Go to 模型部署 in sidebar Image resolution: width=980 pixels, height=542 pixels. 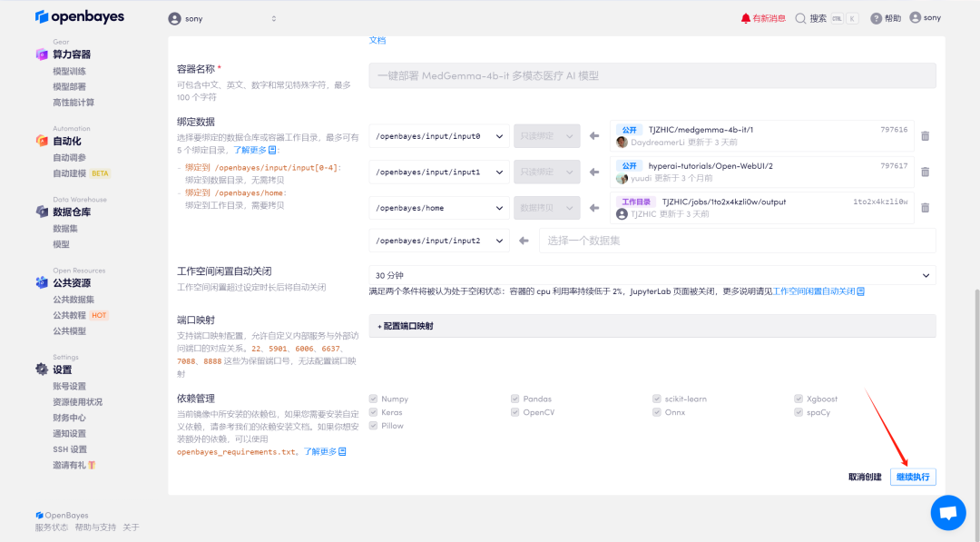tap(69, 87)
